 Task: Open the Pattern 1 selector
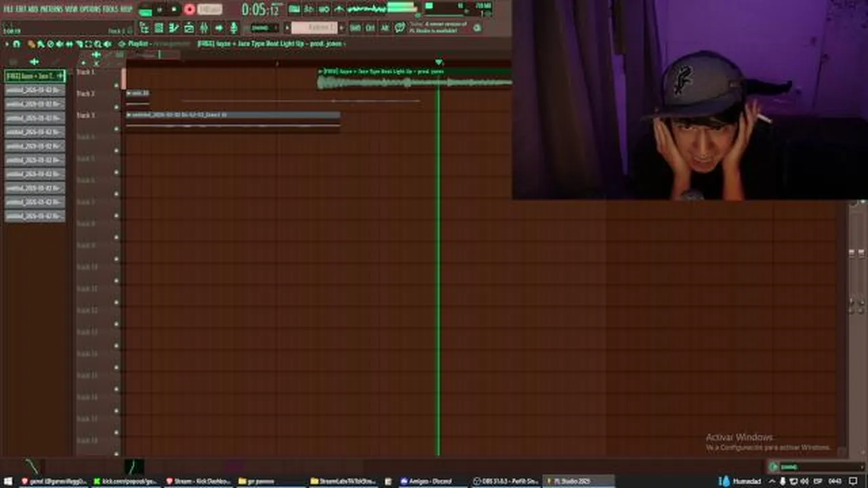pyautogui.click(x=314, y=28)
